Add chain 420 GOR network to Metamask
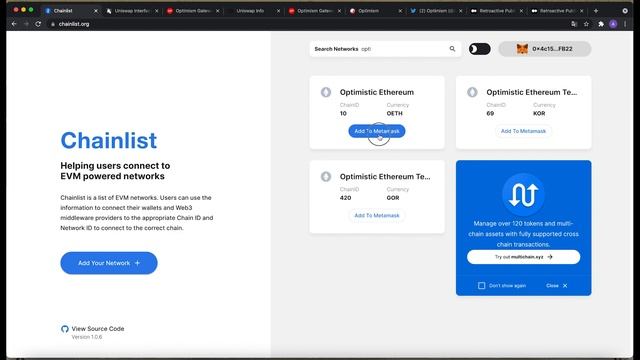 377,216
